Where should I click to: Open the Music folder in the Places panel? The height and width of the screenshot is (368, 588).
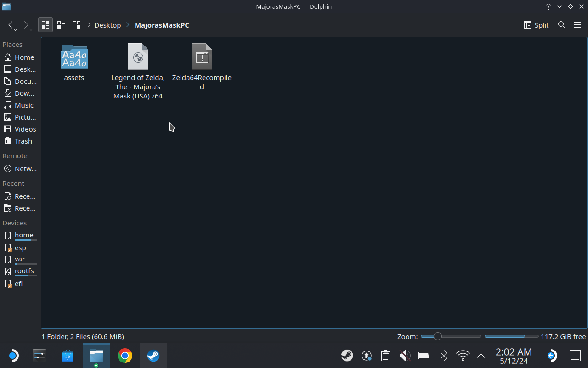23,105
